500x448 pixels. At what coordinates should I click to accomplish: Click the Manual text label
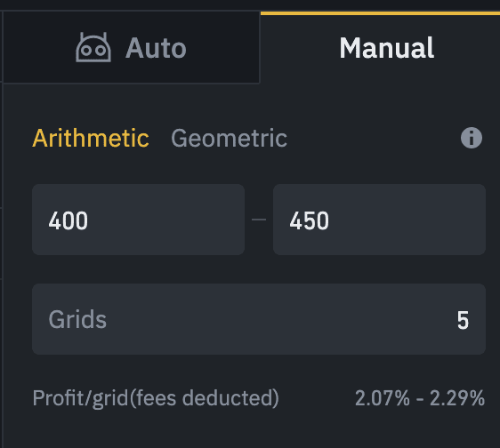(386, 48)
